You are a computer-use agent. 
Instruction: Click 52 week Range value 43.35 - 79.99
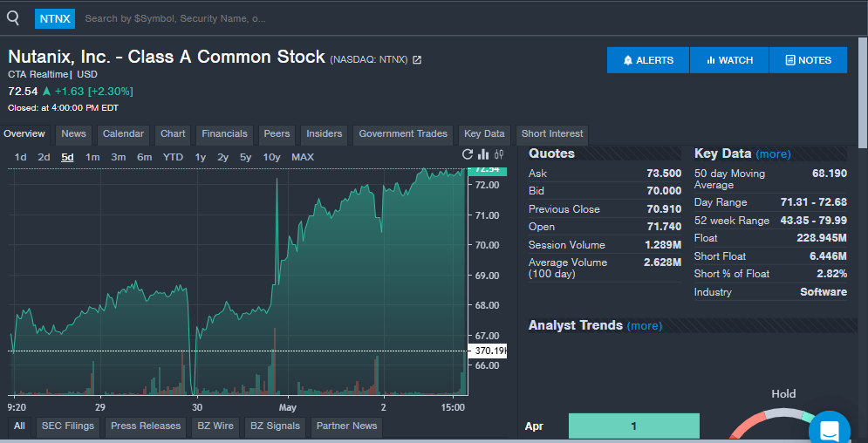(x=814, y=221)
